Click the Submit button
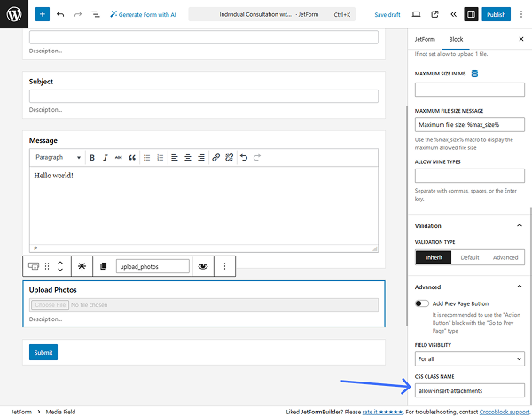Viewport: 532px width, 417px height. point(43,352)
